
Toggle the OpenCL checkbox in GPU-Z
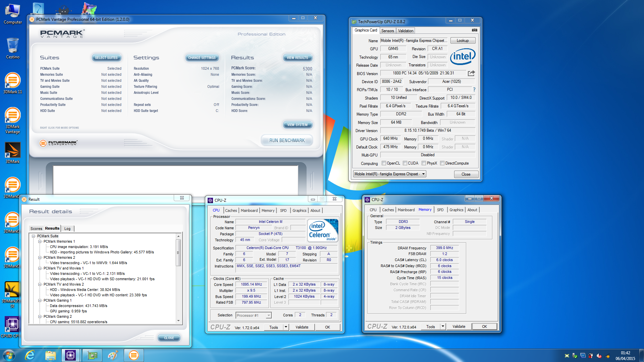point(384,163)
